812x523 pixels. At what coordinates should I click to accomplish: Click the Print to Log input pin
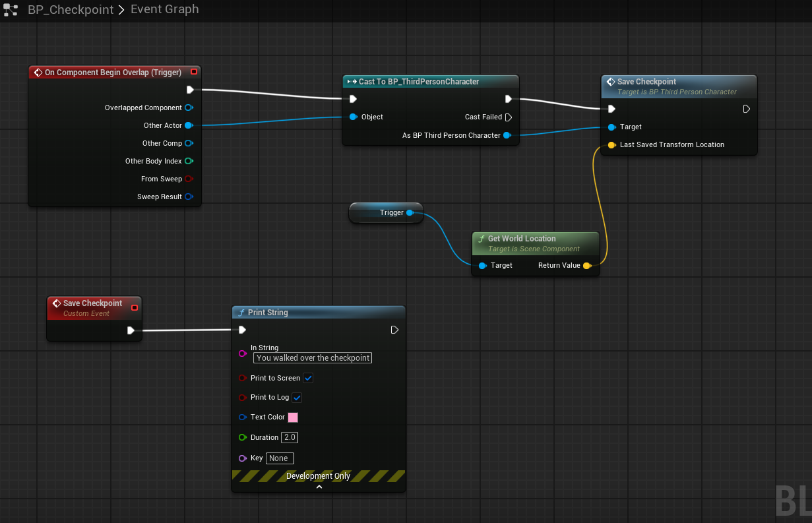coord(243,397)
